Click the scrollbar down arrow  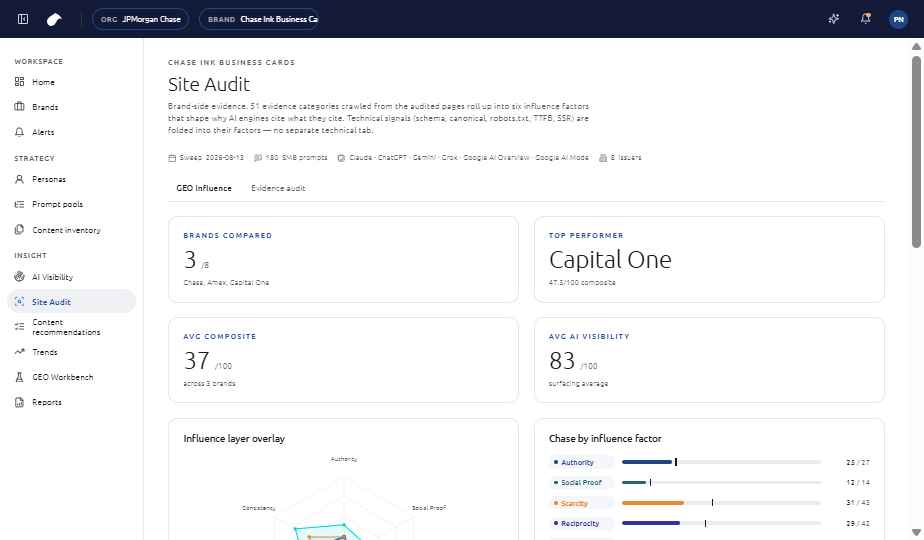tap(916, 532)
